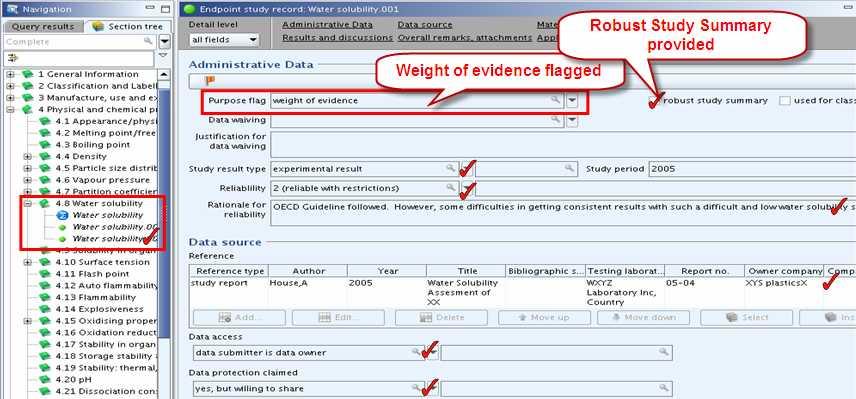This screenshot has width=856, height=399.
Task: Open the Purpose flag dropdown arrow
Action: [572, 100]
